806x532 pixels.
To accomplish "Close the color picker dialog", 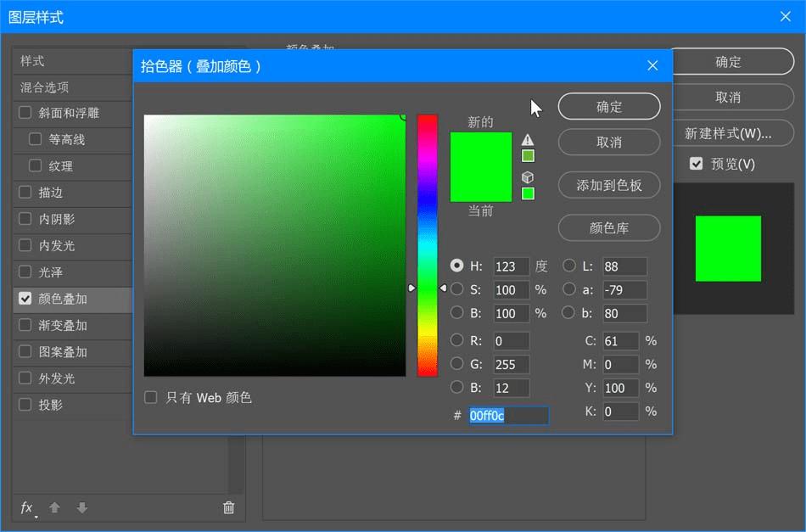I will [652, 66].
